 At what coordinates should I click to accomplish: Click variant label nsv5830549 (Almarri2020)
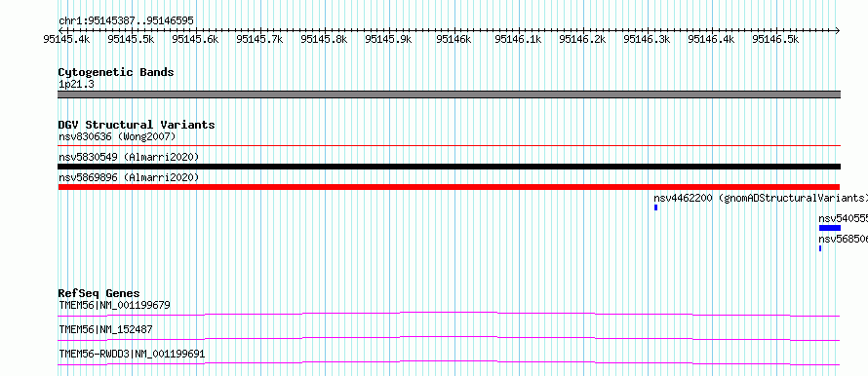point(129,158)
